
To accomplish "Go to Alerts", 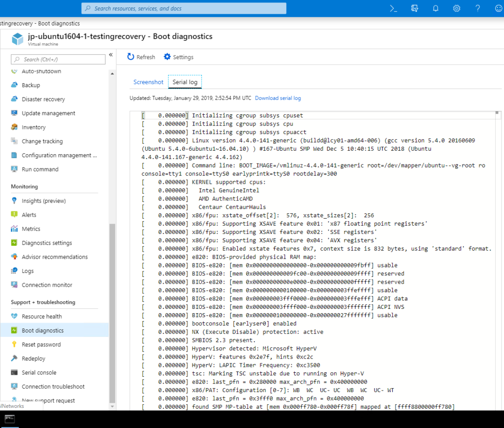I will pyautogui.click(x=29, y=215).
